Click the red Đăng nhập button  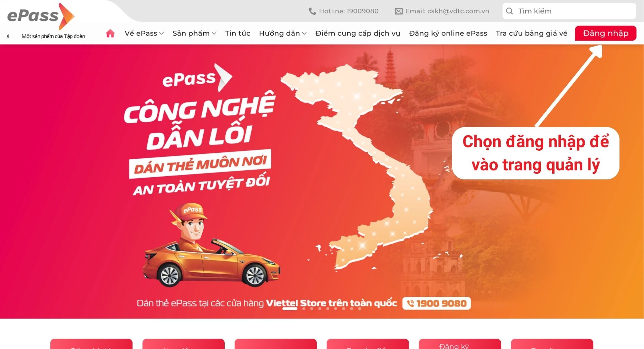tap(606, 33)
